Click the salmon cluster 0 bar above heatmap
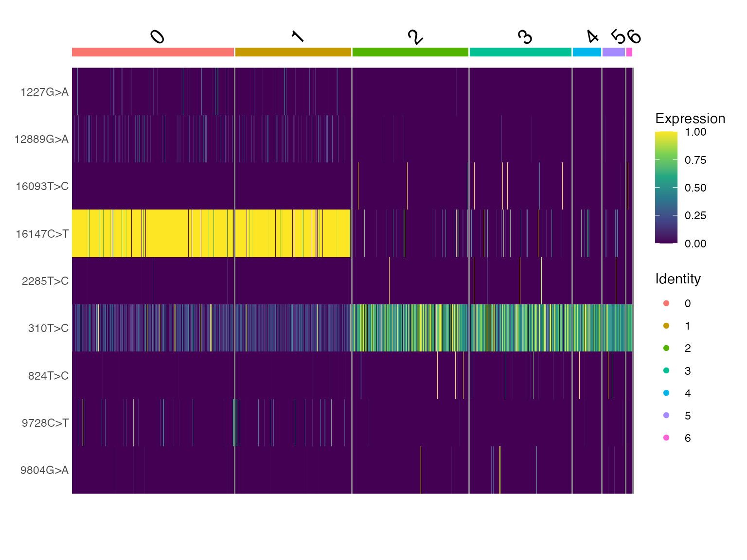Image resolution: width=747 pixels, height=560 pixels. [153, 52]
